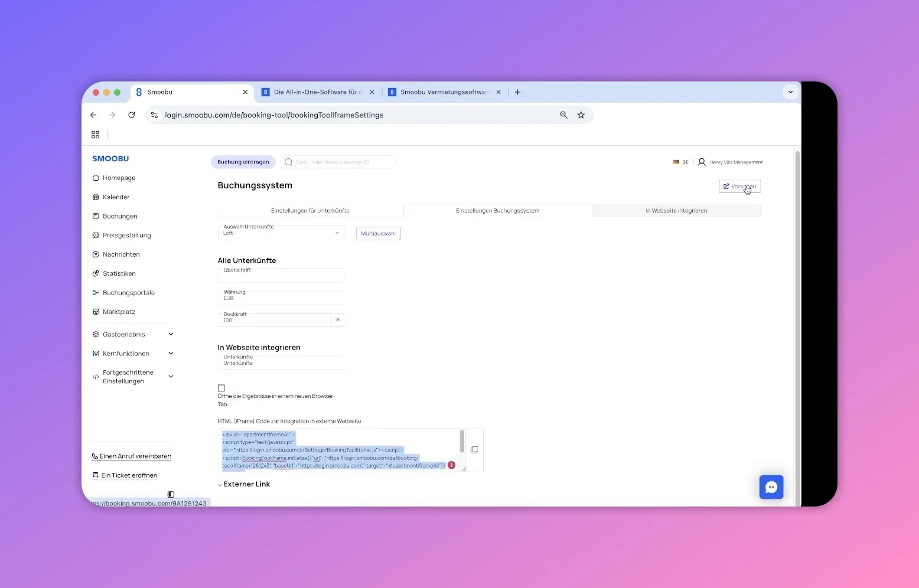Image resolution: width=919 pixels, height=588 pixels.
Task: Open the Auswahl Unterkünfte dropdown
Action: click(x=281, y=233)
